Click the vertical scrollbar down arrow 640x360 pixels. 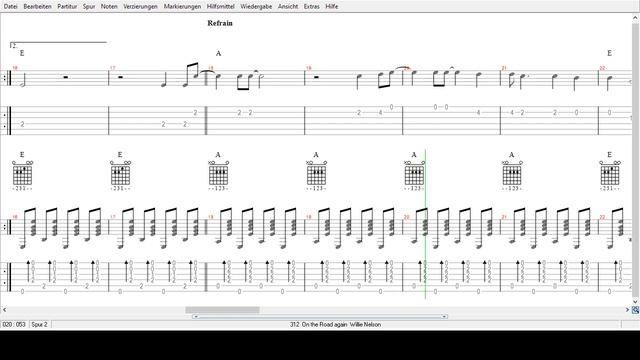(x=636, y=302)
